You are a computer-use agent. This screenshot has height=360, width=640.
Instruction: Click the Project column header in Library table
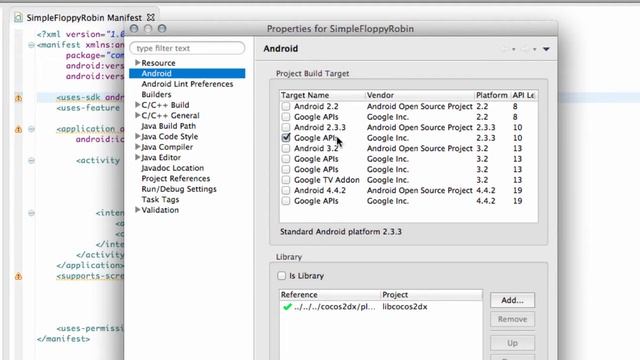431,295
